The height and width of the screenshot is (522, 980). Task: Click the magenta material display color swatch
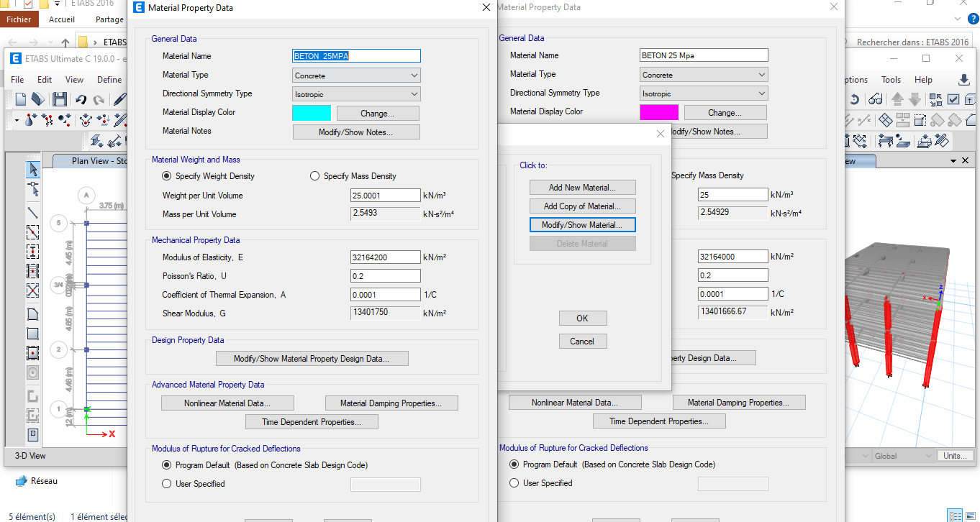tap(659, 112)
